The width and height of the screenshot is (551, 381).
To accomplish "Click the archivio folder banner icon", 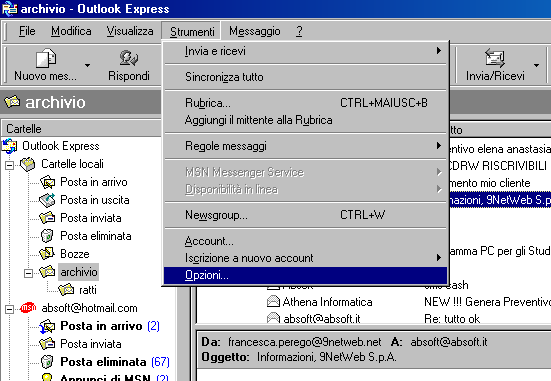I will pos(12,102).
